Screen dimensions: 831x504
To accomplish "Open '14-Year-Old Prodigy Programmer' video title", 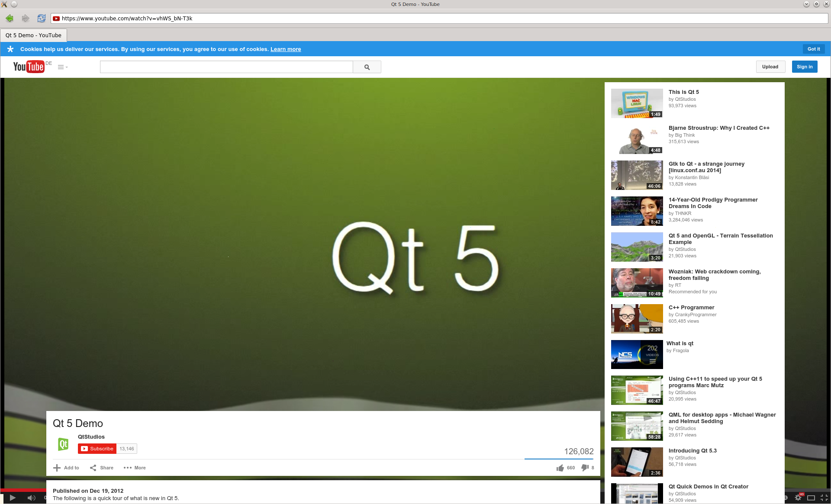I will coord(713,203).
